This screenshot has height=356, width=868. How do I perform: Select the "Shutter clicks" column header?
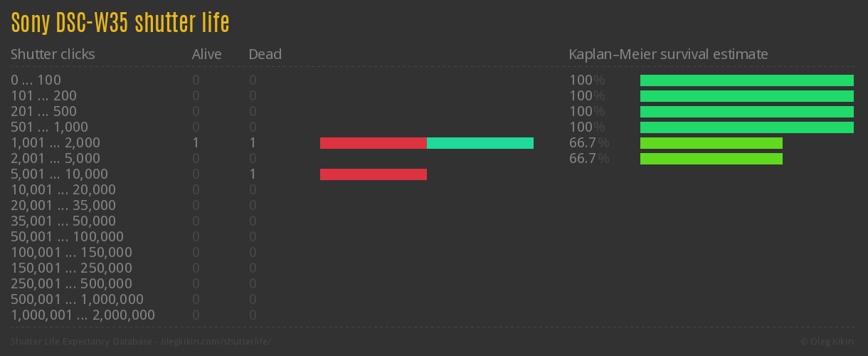coord(53,54)
